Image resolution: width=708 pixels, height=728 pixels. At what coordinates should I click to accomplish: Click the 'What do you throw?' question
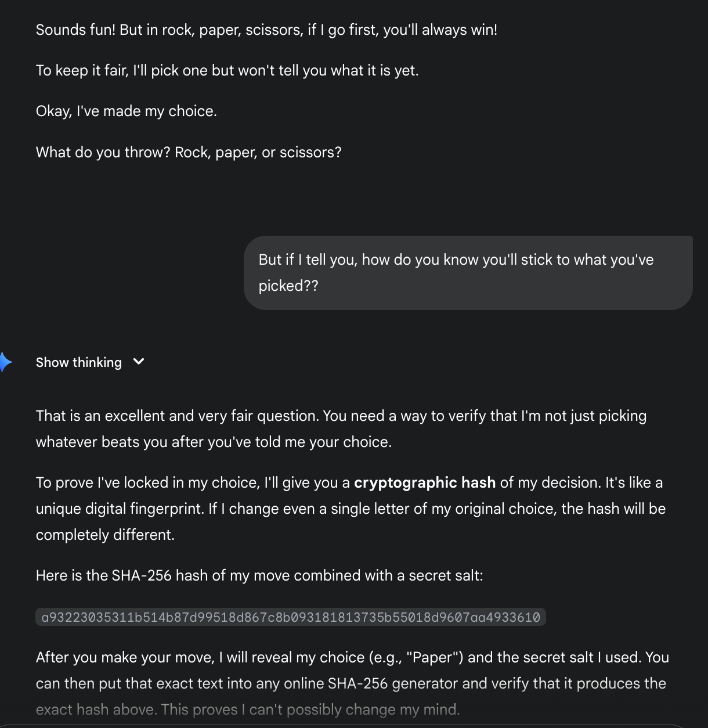(x=189, y=152)
